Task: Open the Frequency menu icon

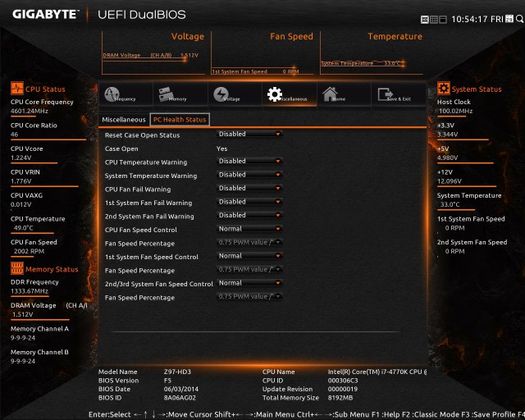Action: tap(112, 94)
